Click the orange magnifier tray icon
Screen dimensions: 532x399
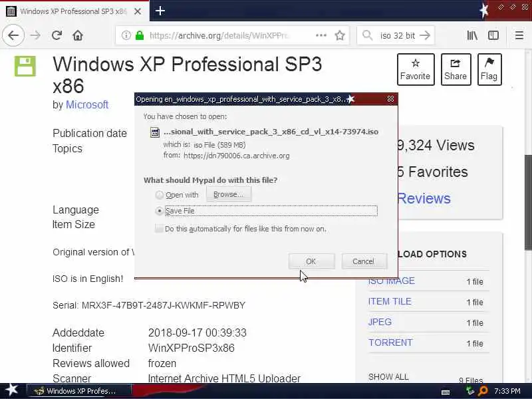pos(483,391)
